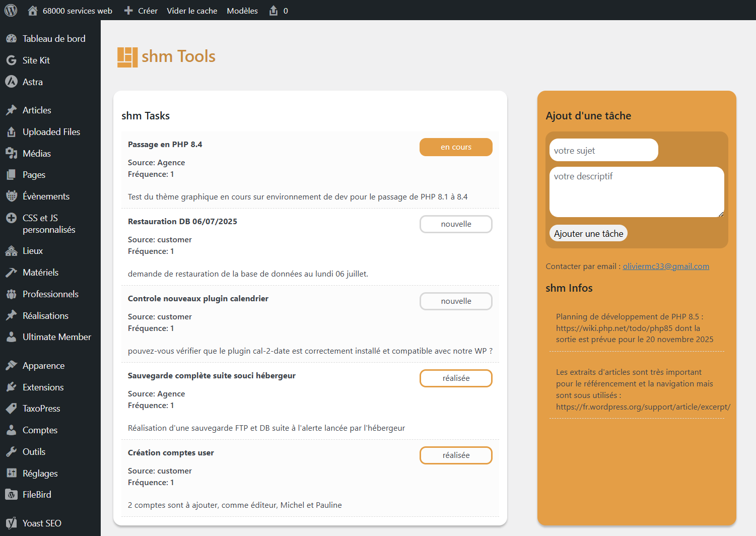Viewport: 756px width, 536px height.
Task: Click the Outils wrench icon
Action: tap(11, 452)
